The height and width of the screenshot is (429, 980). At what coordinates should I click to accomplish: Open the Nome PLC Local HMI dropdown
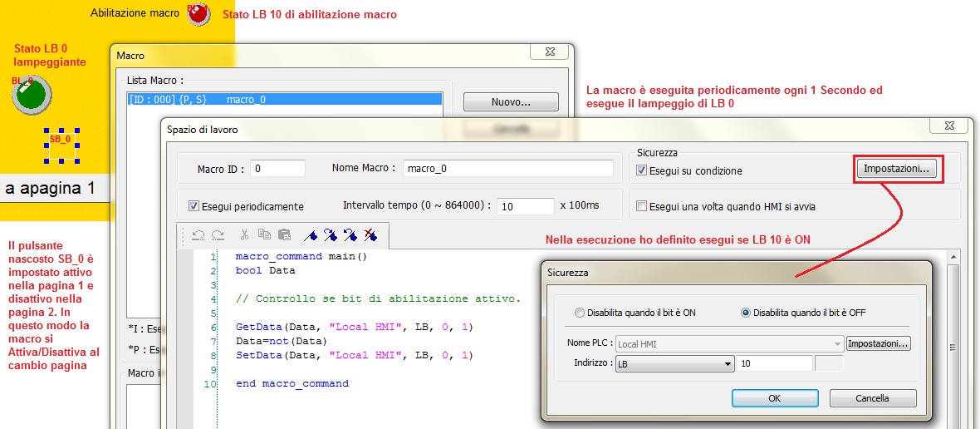point(728,344)
